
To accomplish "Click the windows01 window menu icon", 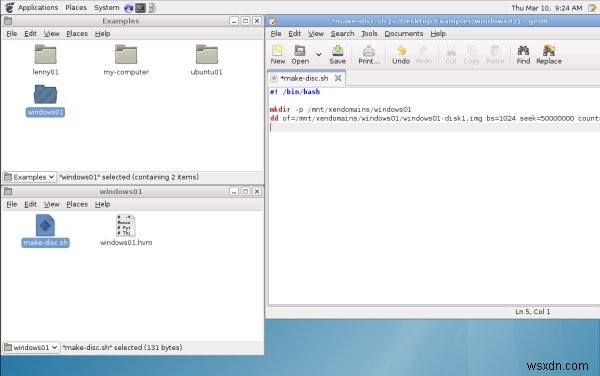I will click(8, 191).
